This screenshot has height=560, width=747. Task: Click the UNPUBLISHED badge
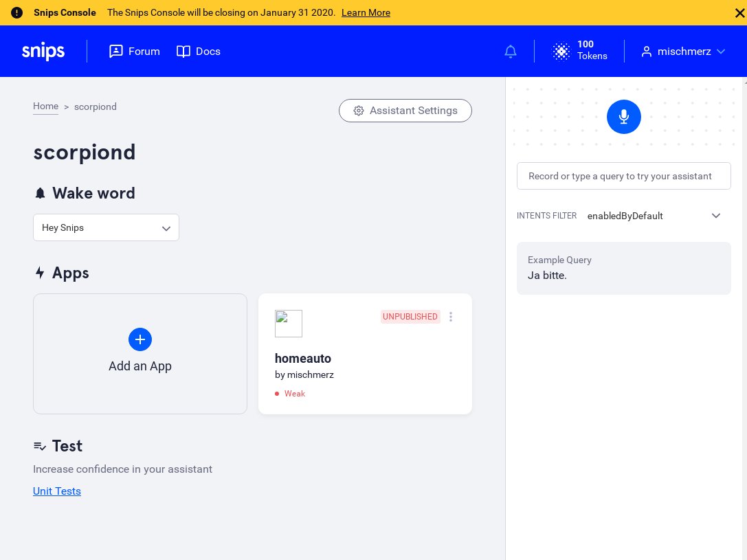(x=410, y=317)
